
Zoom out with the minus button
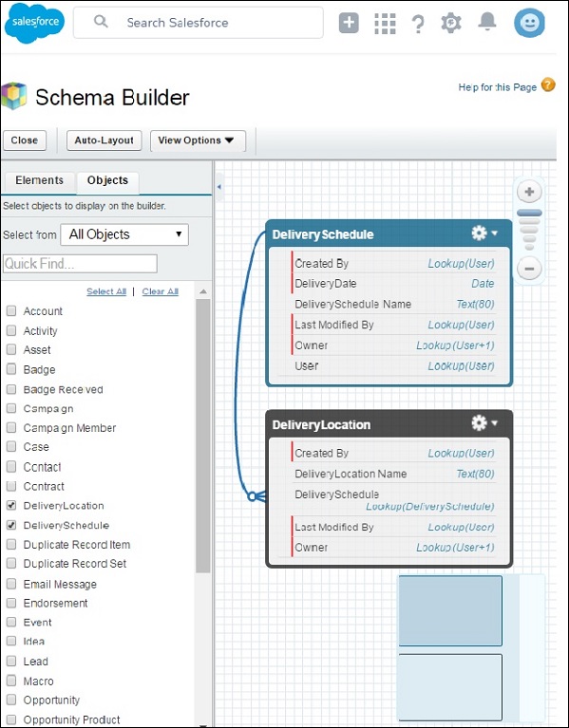(529, 269)
